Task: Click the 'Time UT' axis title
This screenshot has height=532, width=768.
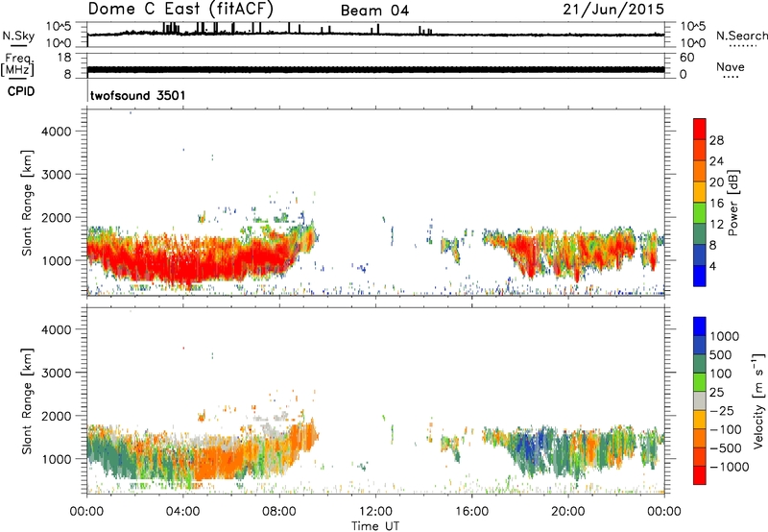Action: pyautogui.click(x=375, y=525)
